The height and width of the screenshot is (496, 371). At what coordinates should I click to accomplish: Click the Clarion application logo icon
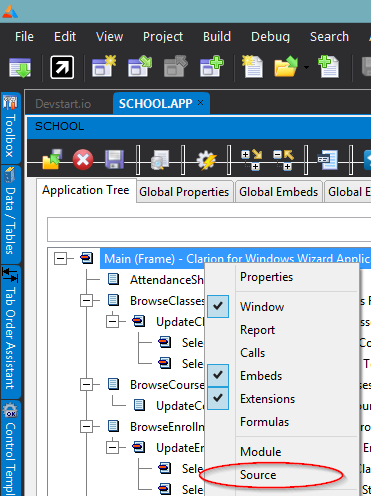10,11
